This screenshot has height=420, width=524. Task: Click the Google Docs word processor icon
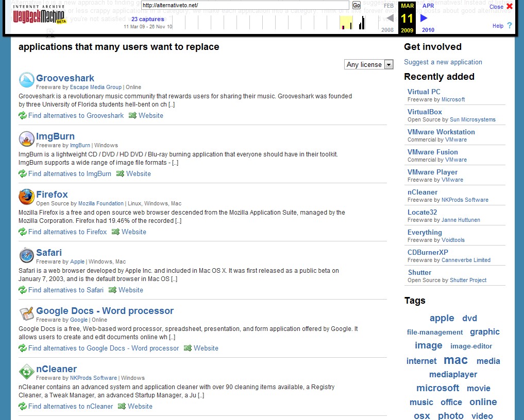[x=26, y=313]
